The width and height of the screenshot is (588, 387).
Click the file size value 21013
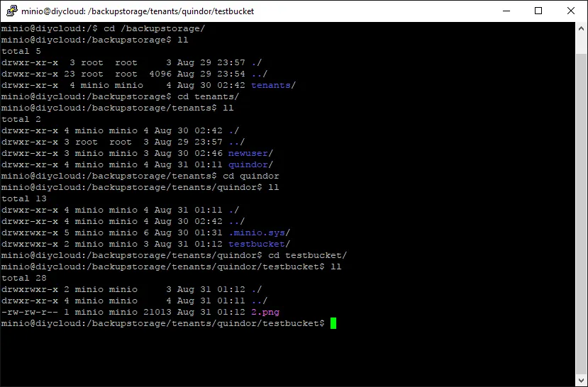157,312
